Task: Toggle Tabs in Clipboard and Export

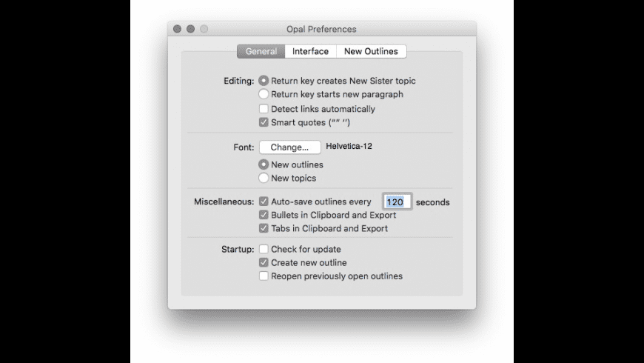Action: click(x=264, y=228)
